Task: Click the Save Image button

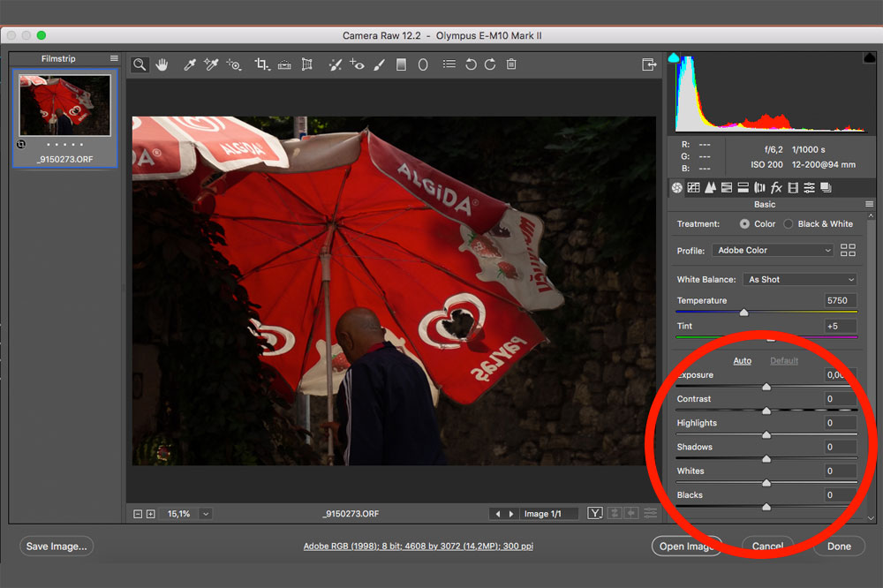Action: (x=57, y=547)
